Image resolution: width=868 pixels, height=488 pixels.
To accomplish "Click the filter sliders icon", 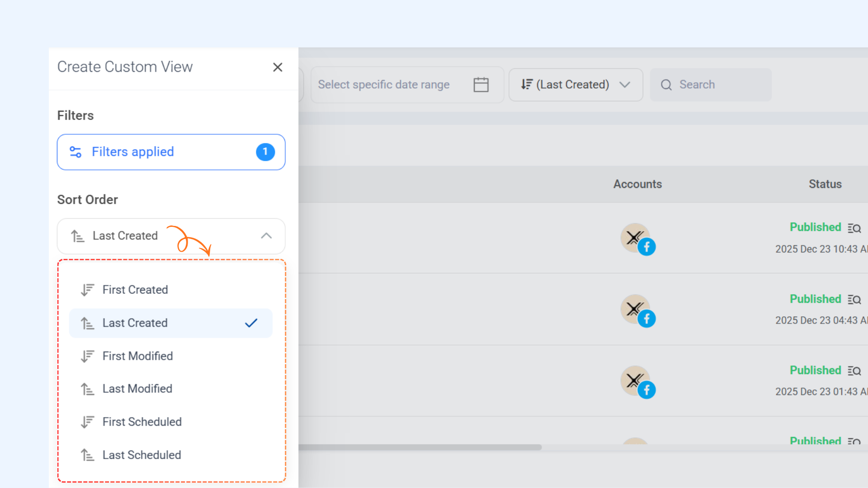I will pos(75,152).
